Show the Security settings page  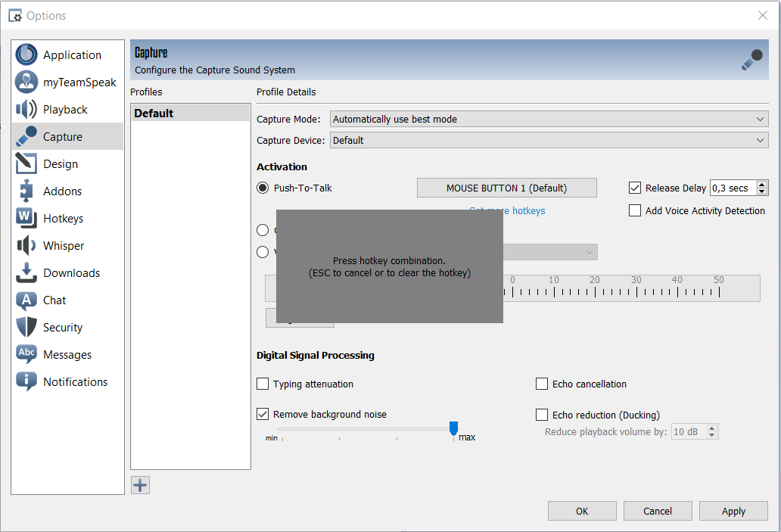pyautogui.click(x=67, y=327)
